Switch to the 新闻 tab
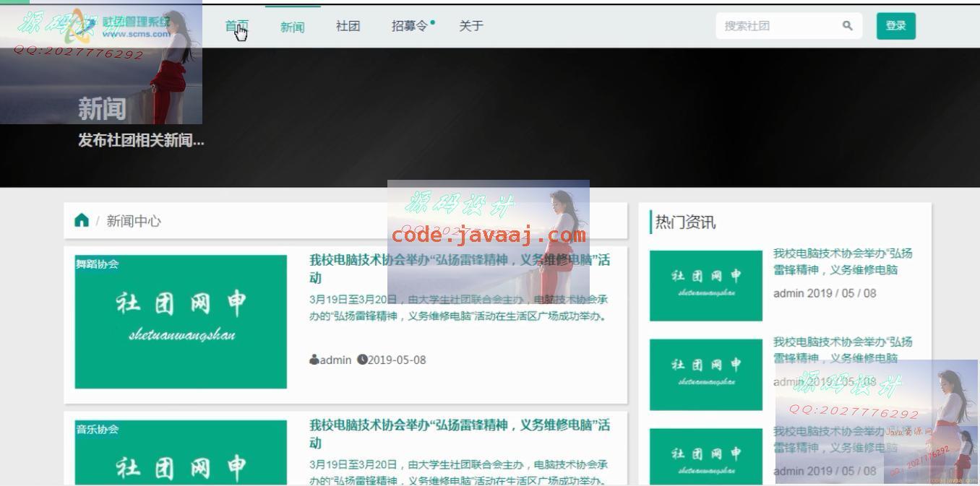The height and width of the screenshot is (486, 980). pos(292,27)
